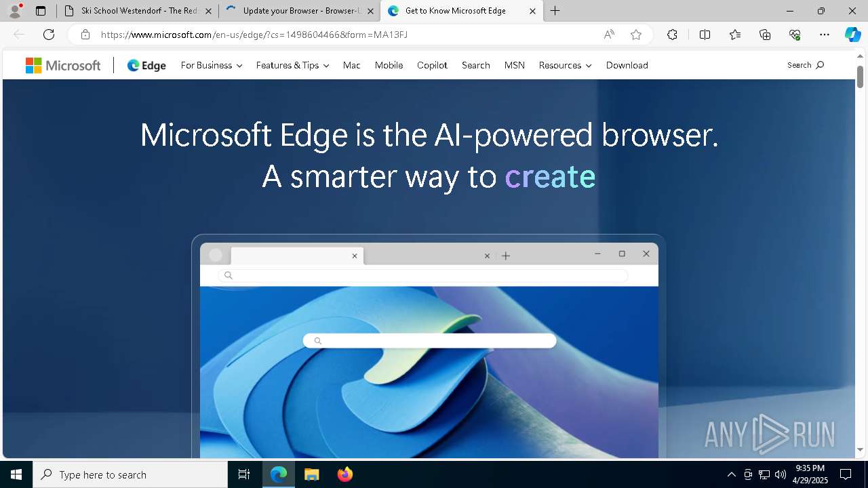Toggle the Split screen icon
Viewport: 868px width, 488px height.
coord(705,35)
